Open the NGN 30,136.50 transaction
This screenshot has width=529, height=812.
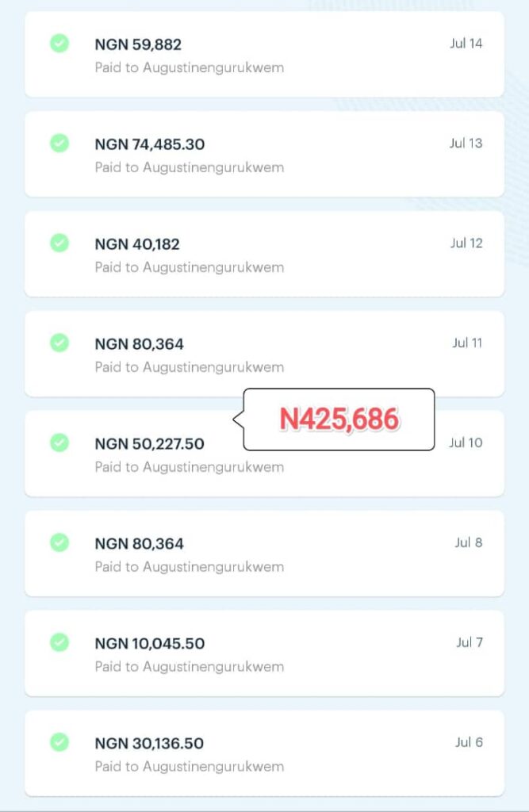264,753
